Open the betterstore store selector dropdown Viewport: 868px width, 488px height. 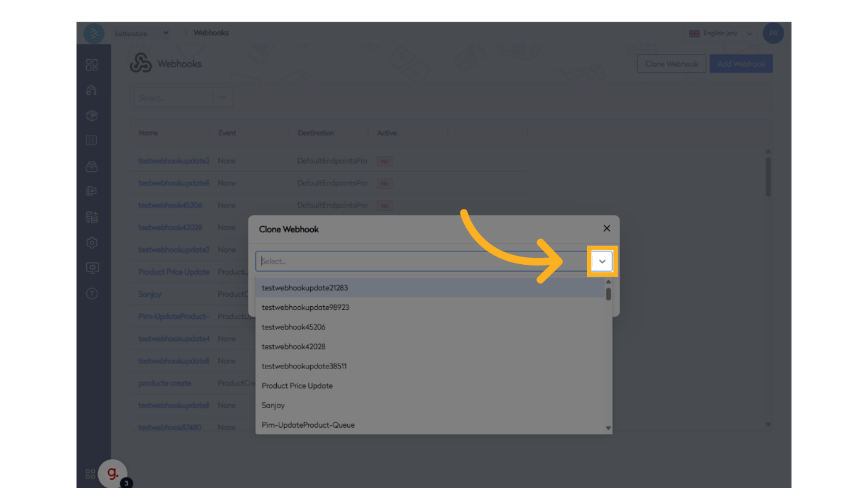click(x=142, y=33)
